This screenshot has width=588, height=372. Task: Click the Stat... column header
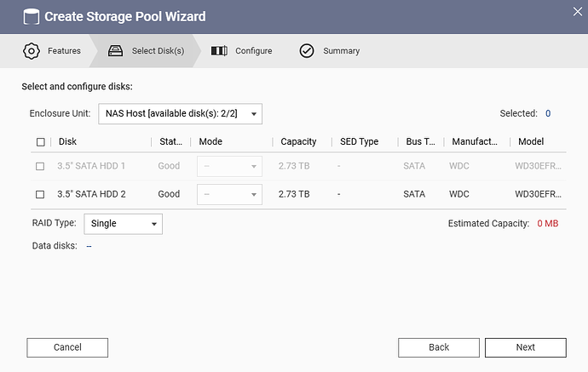pyautogui.click(x=171, y=141)
